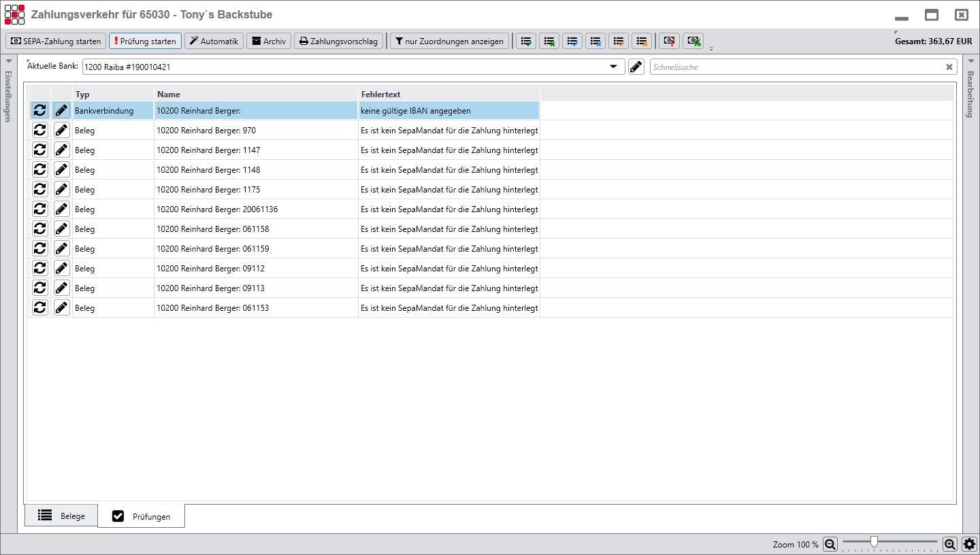This screenshot has height=555, width=980.
Task: Open the Aktuelle Bank dropdown
Action: tap(613, 67)
